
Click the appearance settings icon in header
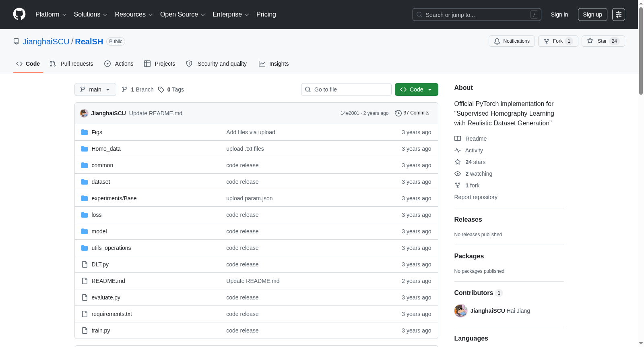pos(619,15)
